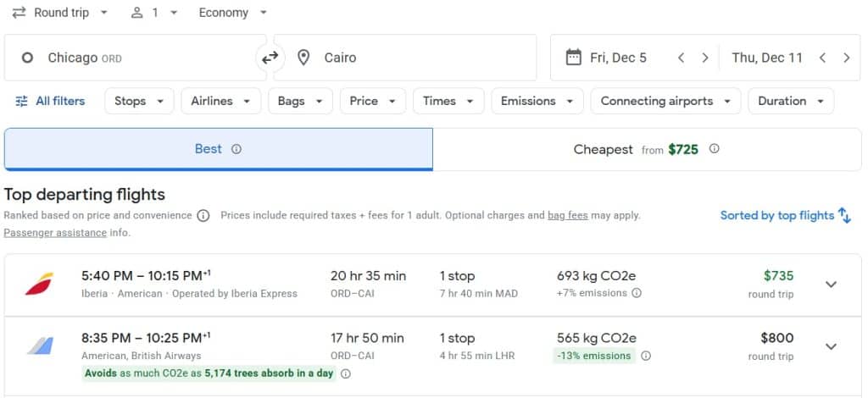
Task: Expand the $800 British Airways flight details
Action: pyautogui.click(x=831, y=346)
